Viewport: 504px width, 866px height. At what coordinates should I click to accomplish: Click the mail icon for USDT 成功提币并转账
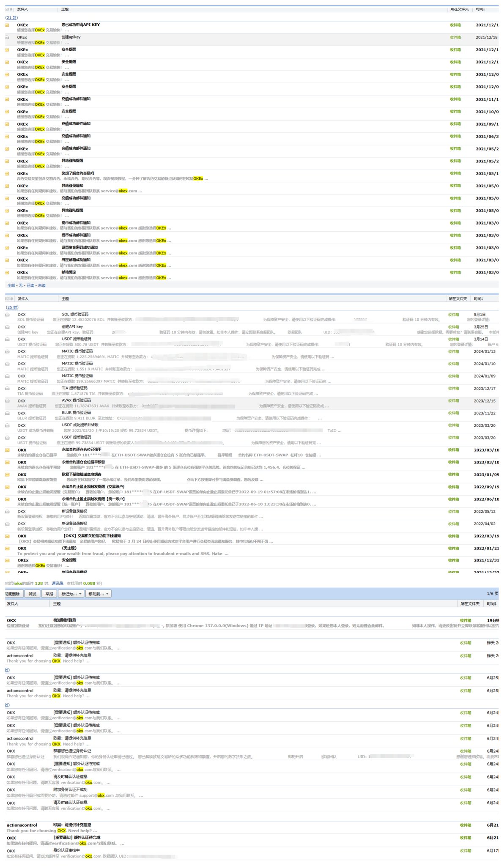7,425
